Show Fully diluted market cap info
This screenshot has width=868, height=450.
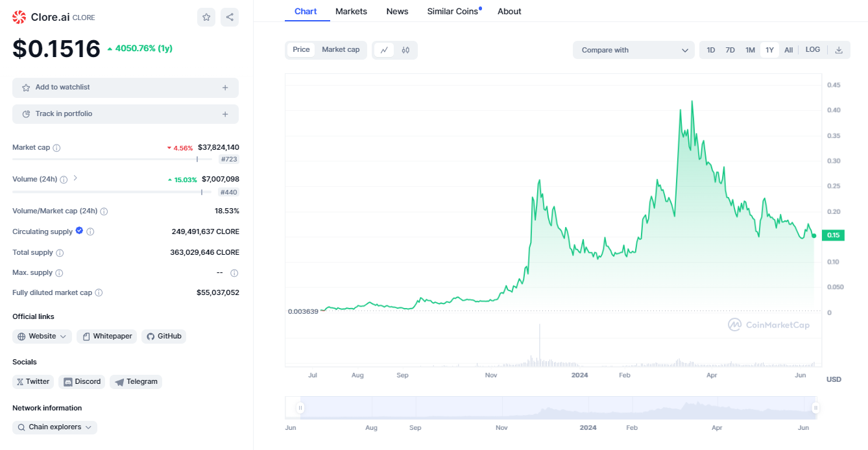point(99,293)
